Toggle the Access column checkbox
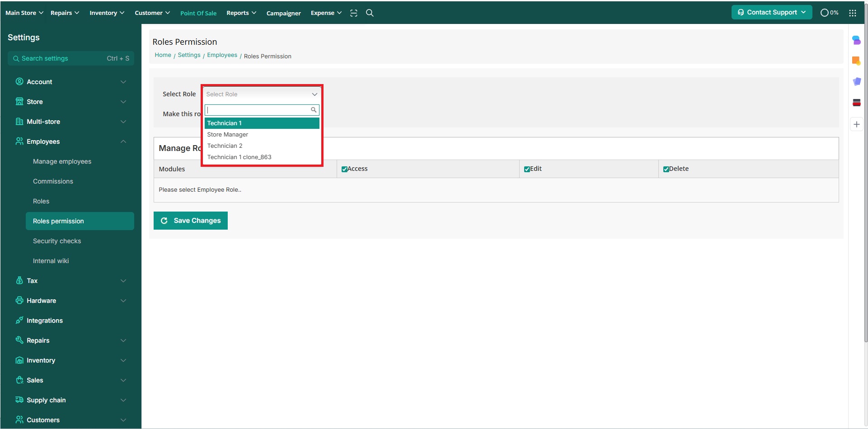 344,169
